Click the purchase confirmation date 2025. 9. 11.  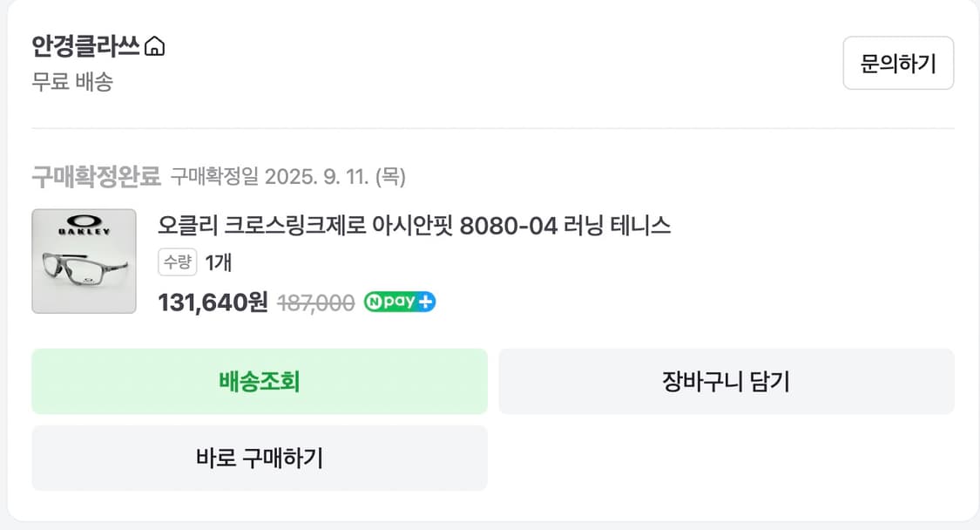pyautogui.click(x=292, y=175)
